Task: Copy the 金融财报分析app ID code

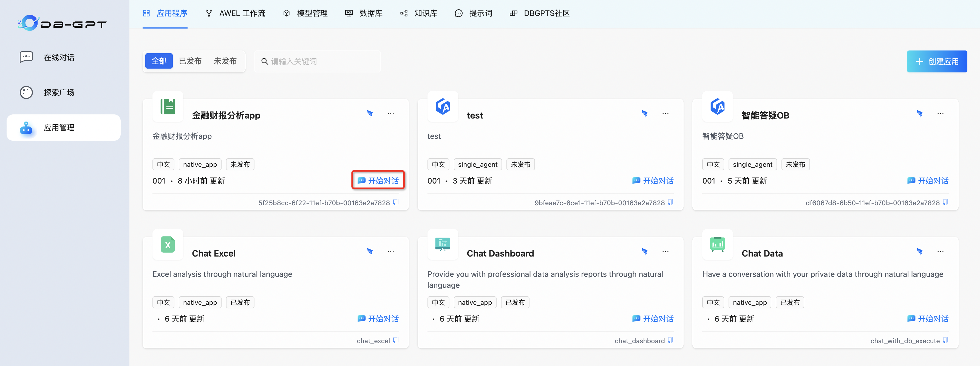Action: coord(396,202)
